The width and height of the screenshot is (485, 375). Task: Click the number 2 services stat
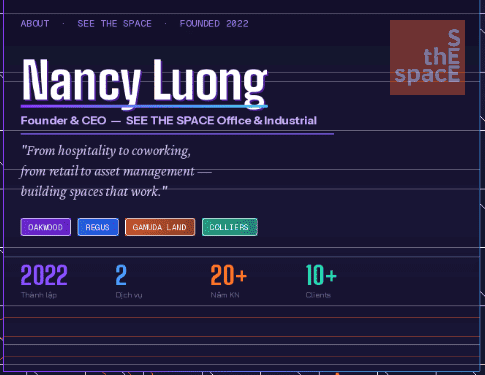coord(121,275)
